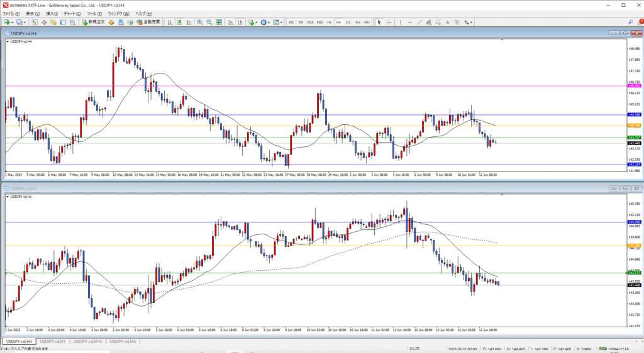The height and width of the screenshot is (353, 644).
Task: Switch chart to bar chart style
Action: [170, 22]
